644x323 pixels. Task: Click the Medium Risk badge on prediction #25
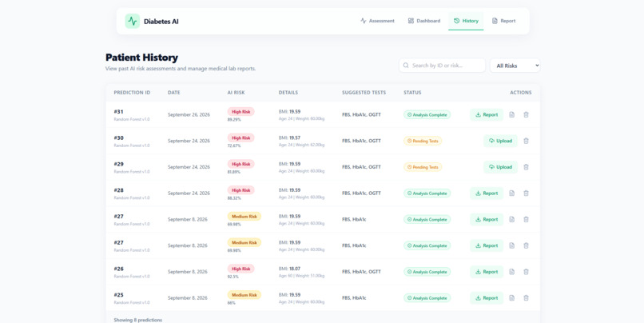click(x=244, y=295)
